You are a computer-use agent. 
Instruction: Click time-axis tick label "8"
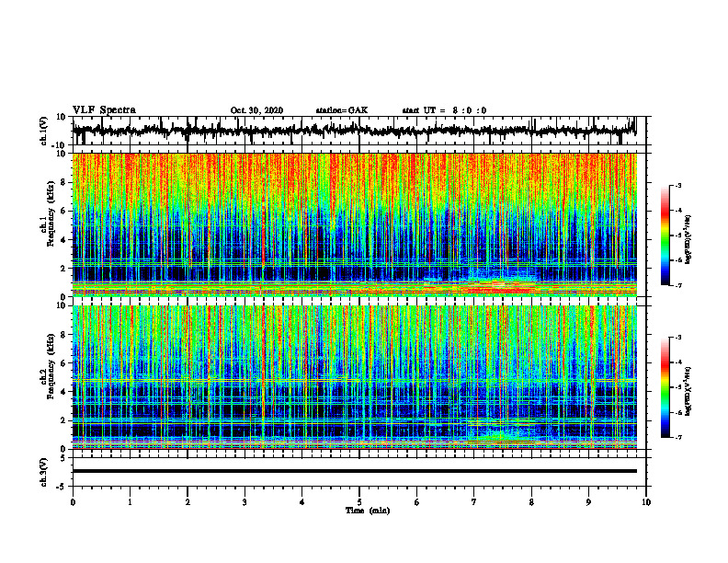tap(531, 502)
